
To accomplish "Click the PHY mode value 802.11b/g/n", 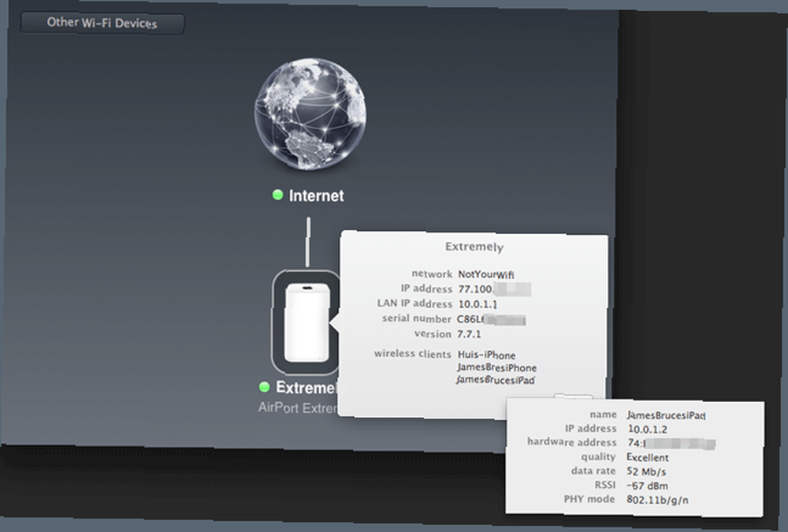I will pyautogui.click(x=657, y=500).
